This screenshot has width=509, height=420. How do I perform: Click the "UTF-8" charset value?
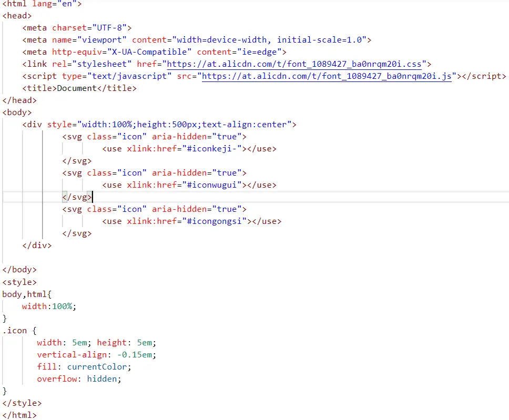coord(109,28)
